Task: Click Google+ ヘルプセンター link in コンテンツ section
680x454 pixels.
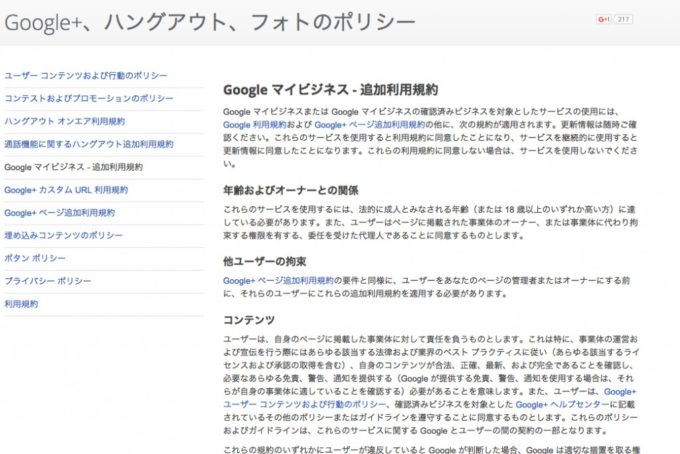Action: (562, 405)
